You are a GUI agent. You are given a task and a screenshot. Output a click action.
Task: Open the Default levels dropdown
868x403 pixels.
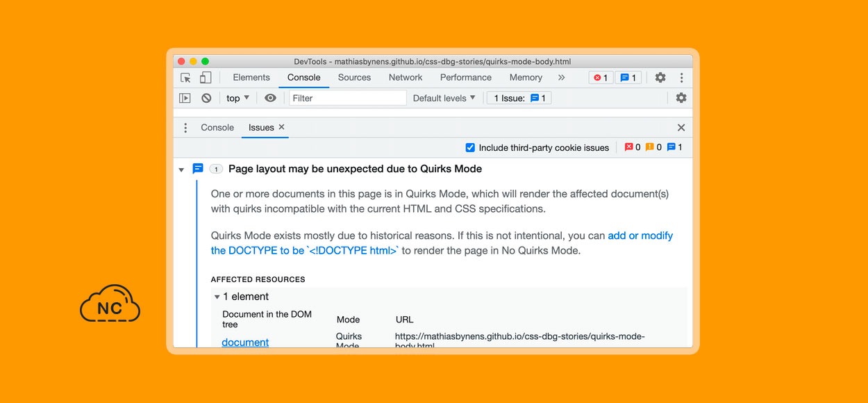point(444,98)
